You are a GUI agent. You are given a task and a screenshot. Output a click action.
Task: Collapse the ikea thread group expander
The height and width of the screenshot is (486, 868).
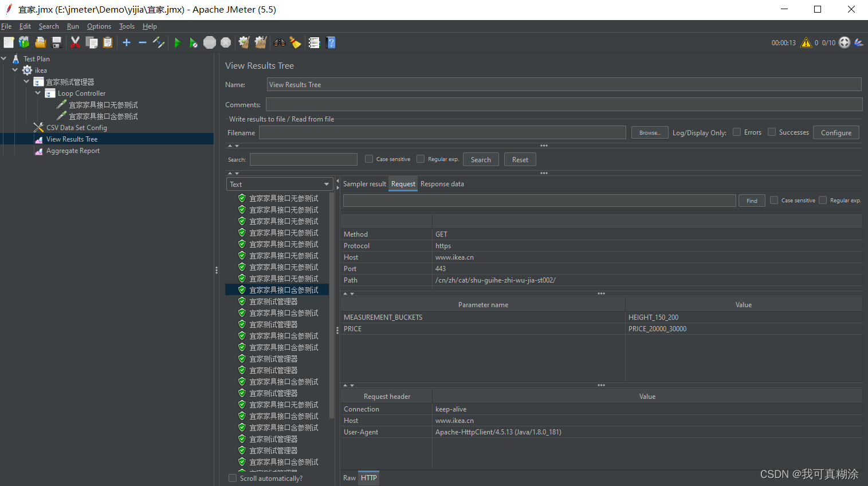[x=15, y=70]
